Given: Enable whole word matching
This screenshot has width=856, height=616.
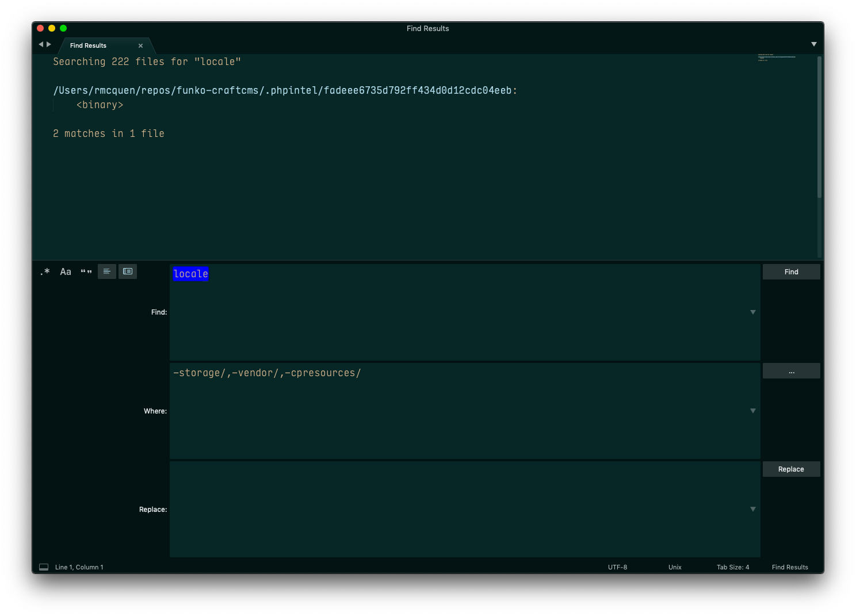Looking at the screenshot, I should pyautogui.click(x=86, y=271).
